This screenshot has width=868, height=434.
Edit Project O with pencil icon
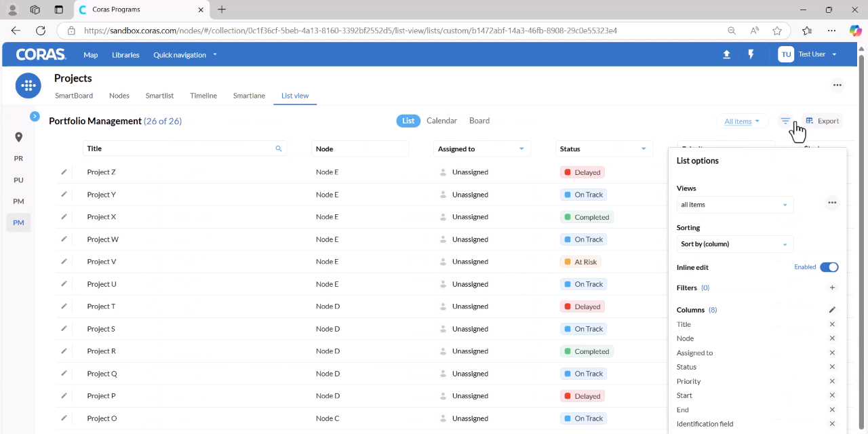tap(64, 418)
